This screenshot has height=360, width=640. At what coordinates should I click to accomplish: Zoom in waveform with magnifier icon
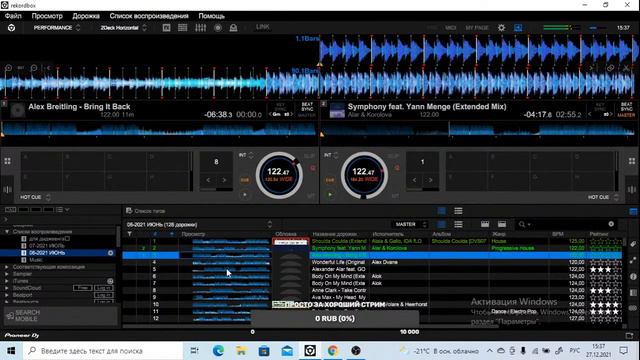[x=9, y=68]
